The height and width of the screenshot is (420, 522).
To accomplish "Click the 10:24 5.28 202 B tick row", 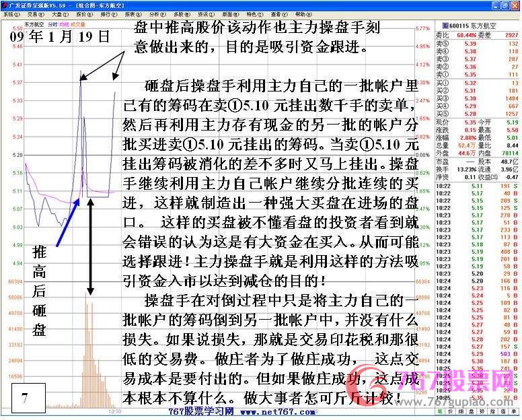I will tap(478, 339).
